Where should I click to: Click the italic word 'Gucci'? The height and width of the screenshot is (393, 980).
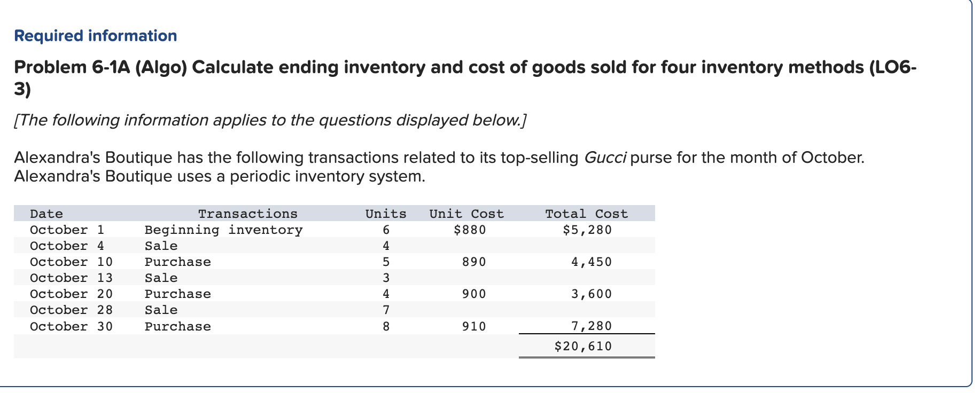click(605, 158)
